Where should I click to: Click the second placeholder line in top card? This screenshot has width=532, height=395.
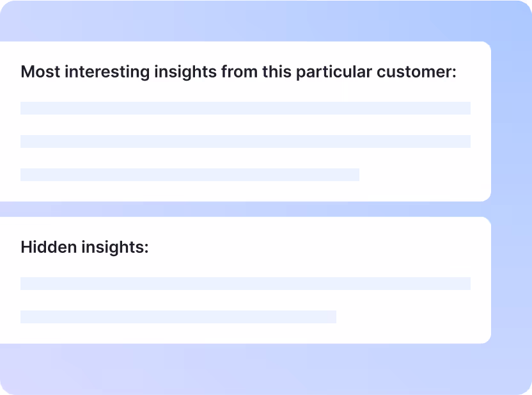[x=246, y=141]
